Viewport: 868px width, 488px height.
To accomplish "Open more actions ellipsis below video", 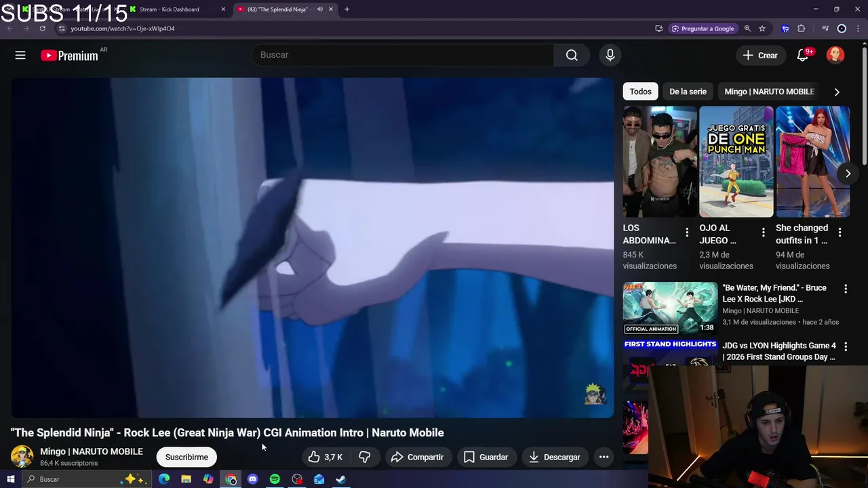I will click(604, 457).
